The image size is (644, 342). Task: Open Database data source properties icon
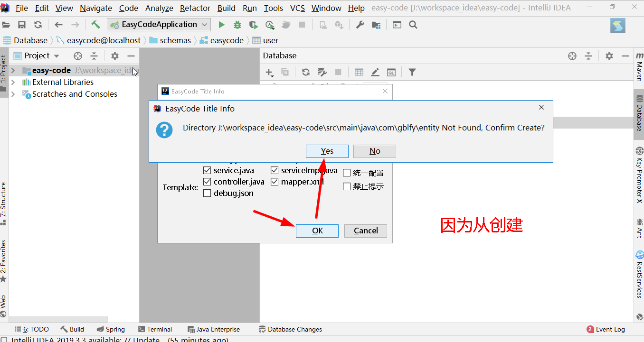click(322, 72)
